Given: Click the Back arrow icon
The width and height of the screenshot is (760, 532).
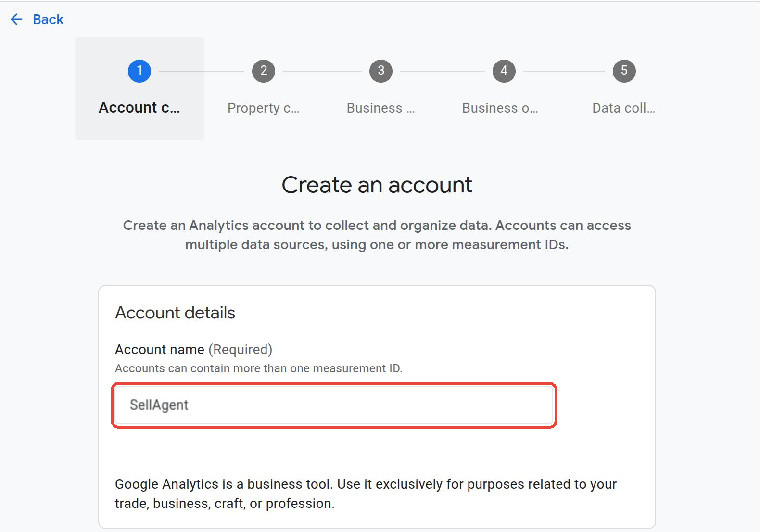Looking at the screenshot, I should (x=17, y=19).
